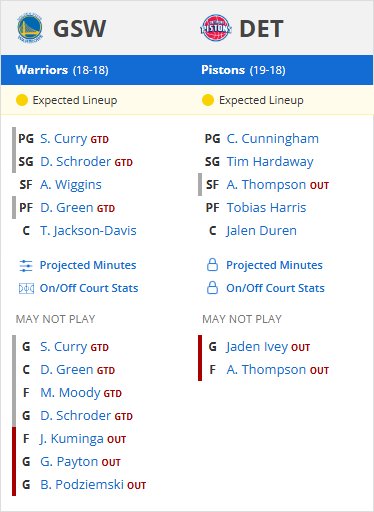Click the lock icon beside Pistons On/Off Court Stats
This screenshot has width=374, height=512.
212,288
